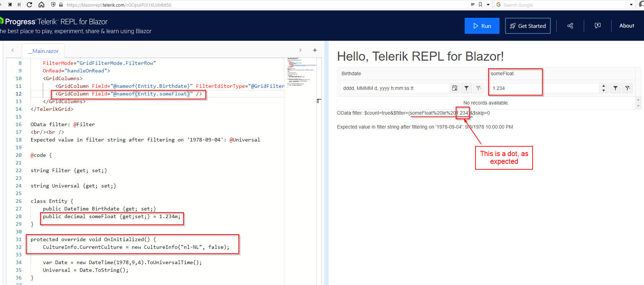The image size is (644, 285).
Task: Select the _Main.razor file tab
Action: tap(44, 51)
